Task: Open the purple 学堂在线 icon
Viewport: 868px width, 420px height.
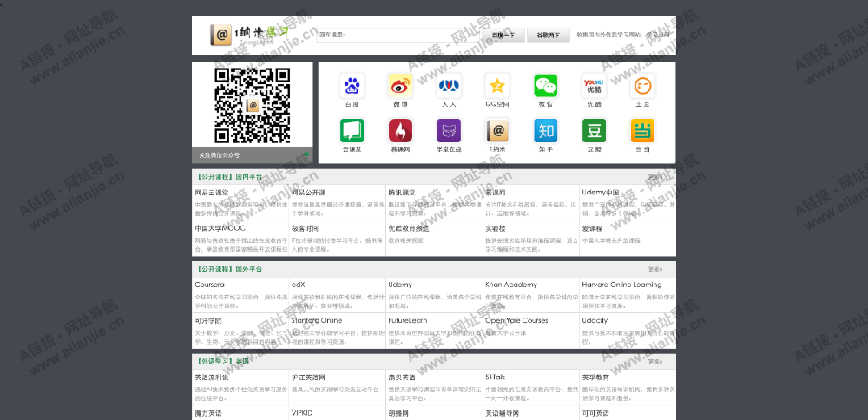Action: [x=449, y=131]
